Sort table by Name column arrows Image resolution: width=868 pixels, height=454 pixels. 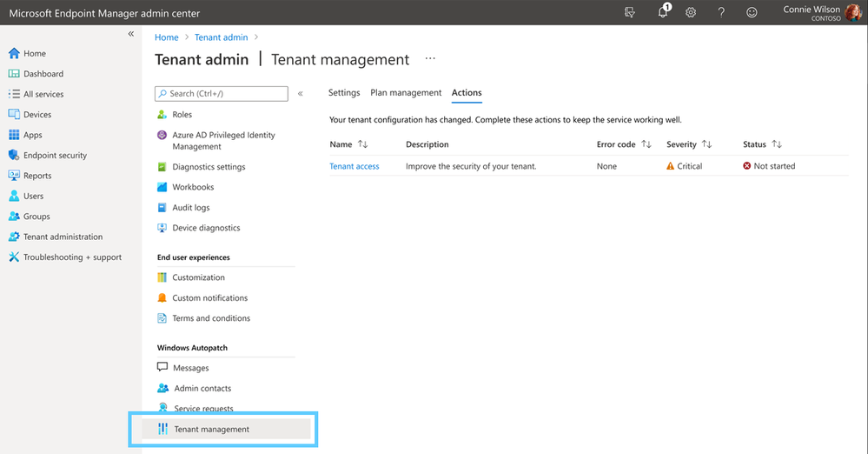[362, 144]
